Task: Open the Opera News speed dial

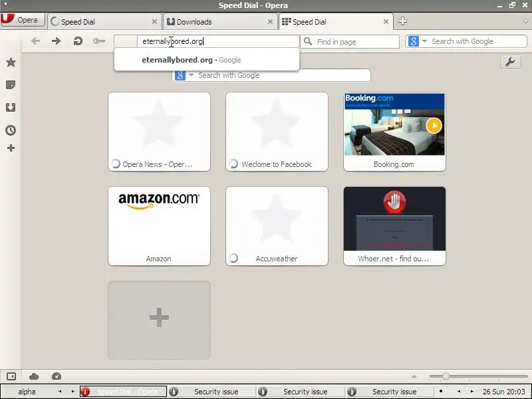Action: [x=159, y=132]
